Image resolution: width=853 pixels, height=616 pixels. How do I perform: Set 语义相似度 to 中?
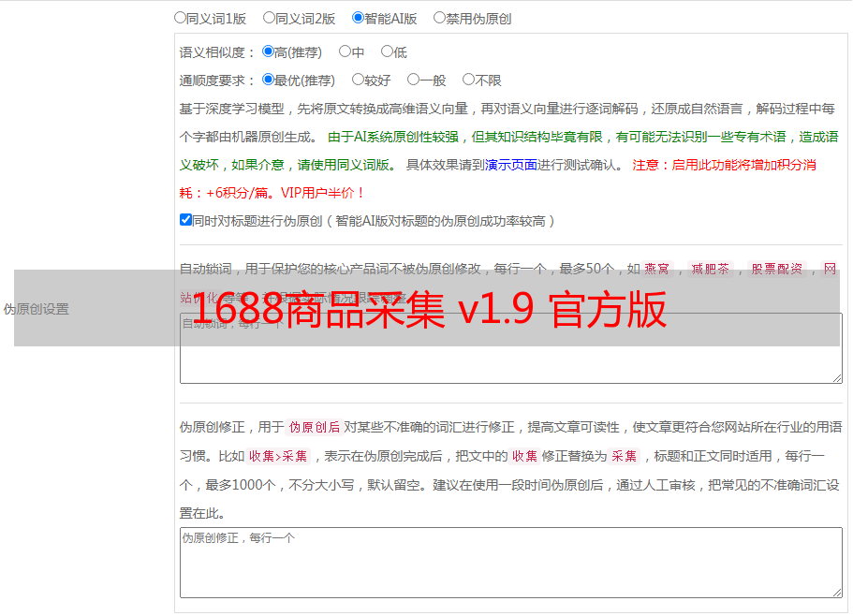coord(345,51)
